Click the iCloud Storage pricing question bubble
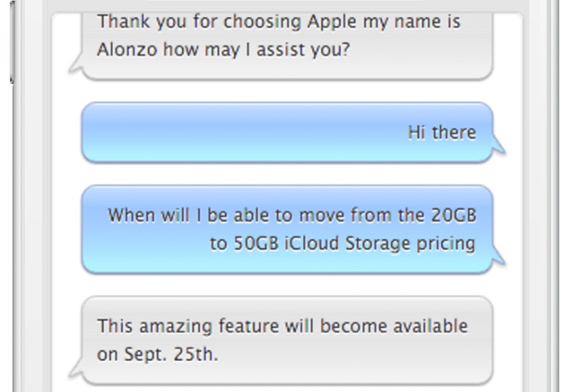The image size is (573, 392). pyautogui.click(x=286, y=229)
